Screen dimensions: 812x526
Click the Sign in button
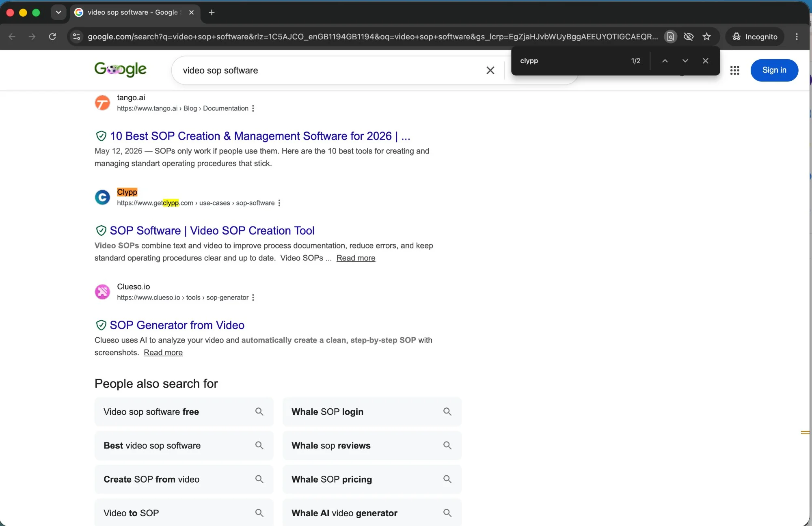[x=774, y=70]
